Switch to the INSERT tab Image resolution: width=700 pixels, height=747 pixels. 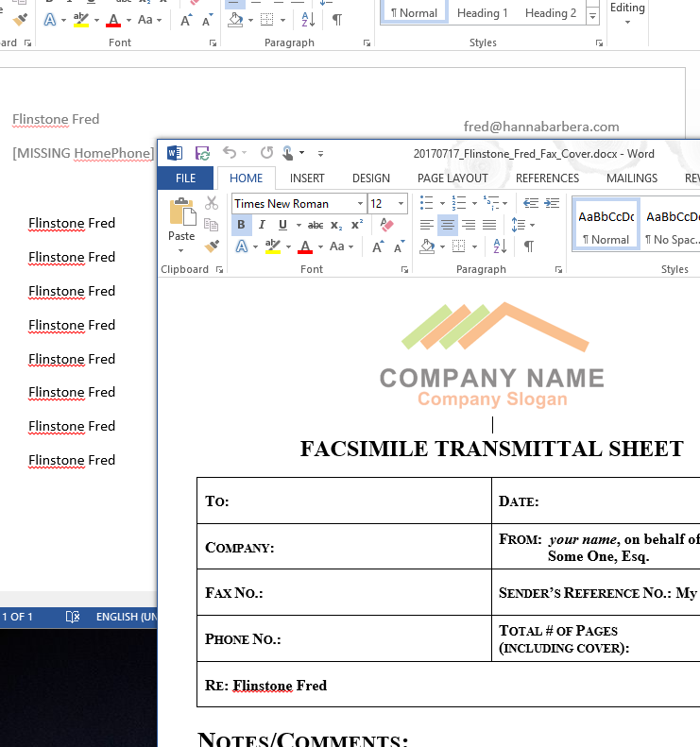pyautogui.click(x=307, y=178)
